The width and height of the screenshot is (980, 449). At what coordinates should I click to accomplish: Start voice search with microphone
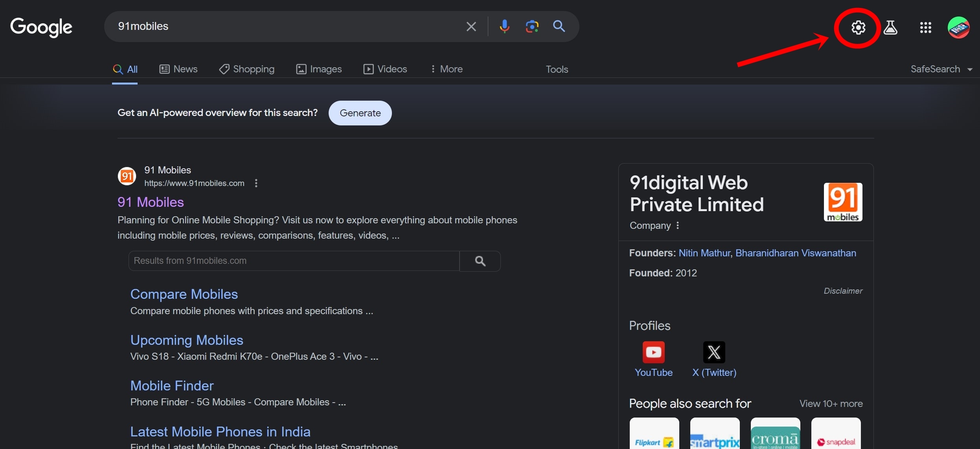(504, 26)
